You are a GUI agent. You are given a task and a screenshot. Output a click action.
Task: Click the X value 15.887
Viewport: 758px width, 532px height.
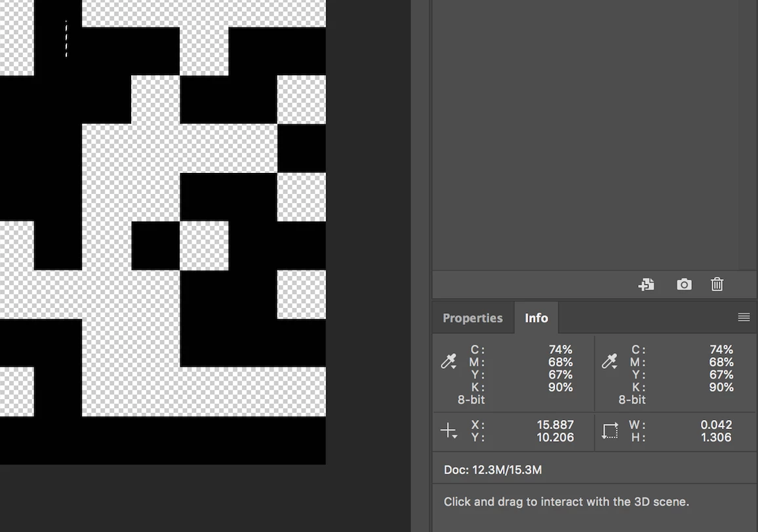pyautogui.click(x=555, y=425)
